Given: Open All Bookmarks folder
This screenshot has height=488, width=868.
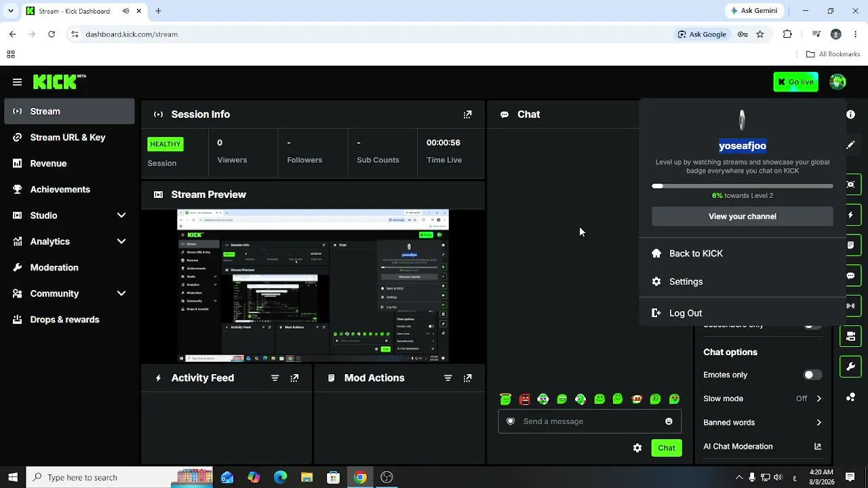Looking at the screenshot, I should [833, 54].
